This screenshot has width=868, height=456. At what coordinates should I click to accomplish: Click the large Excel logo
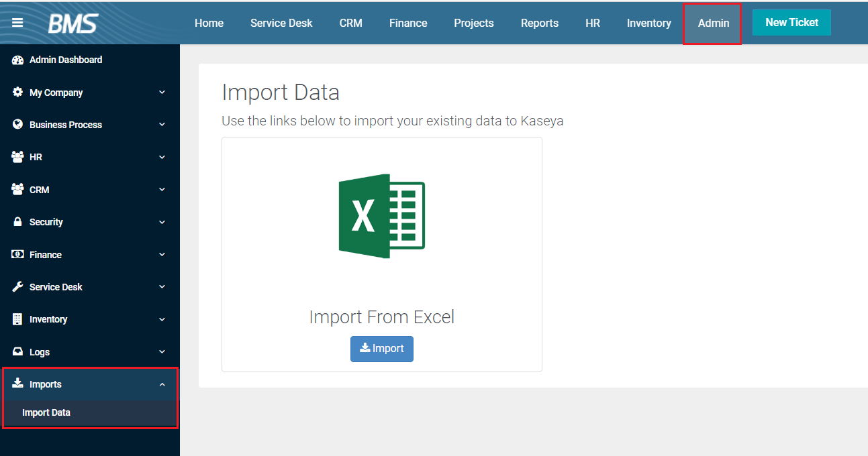[x=381, y=216]
